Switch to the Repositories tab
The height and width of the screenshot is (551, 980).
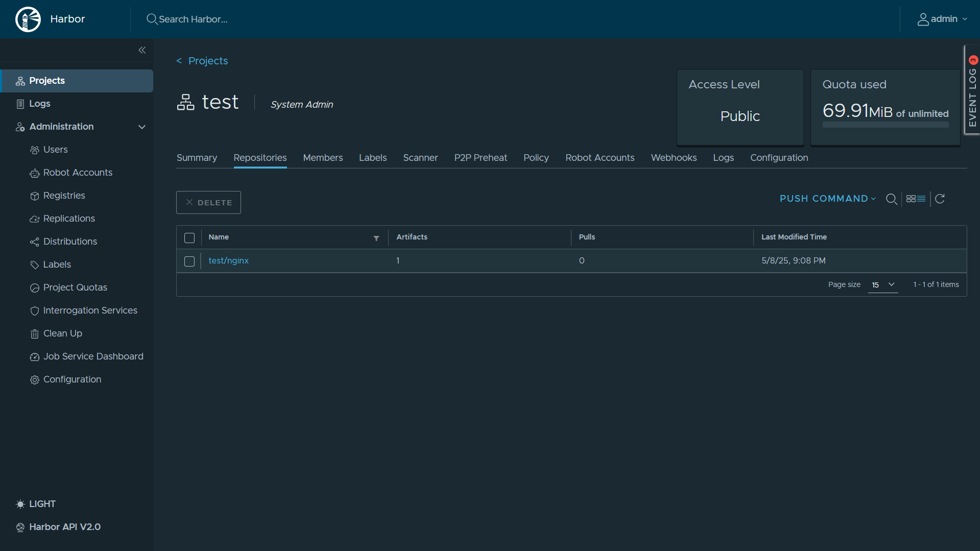260,158
